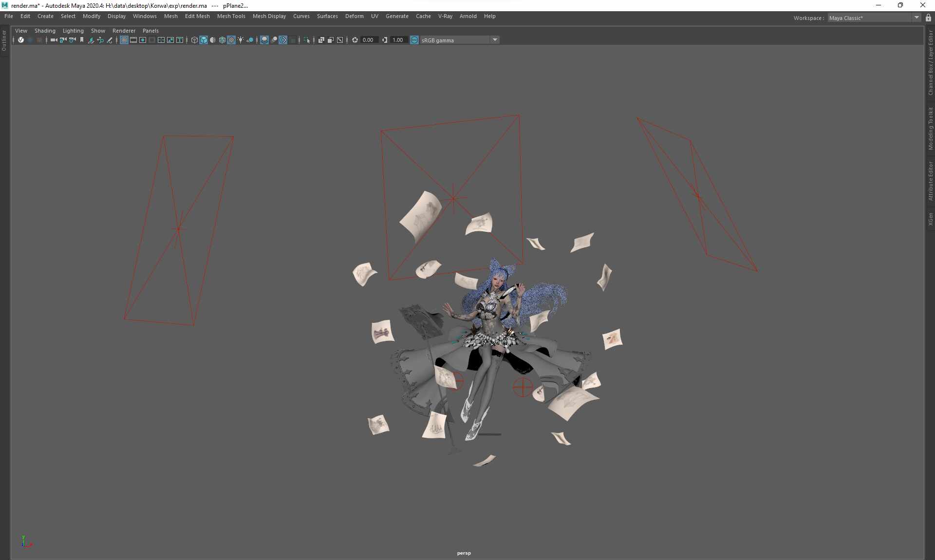Toggle the Resolution Gate display
The width and height of the screenshot is (935, 560).
[143, 40]
